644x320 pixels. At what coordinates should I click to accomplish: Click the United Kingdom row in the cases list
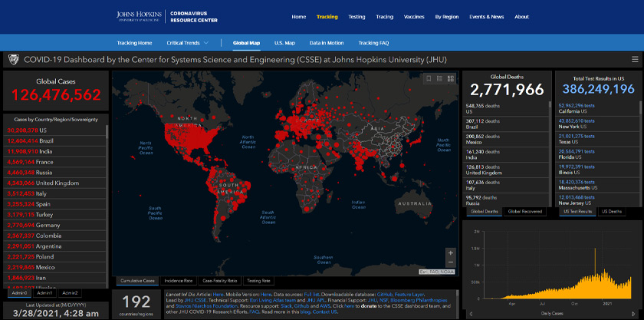pos(54,183)
